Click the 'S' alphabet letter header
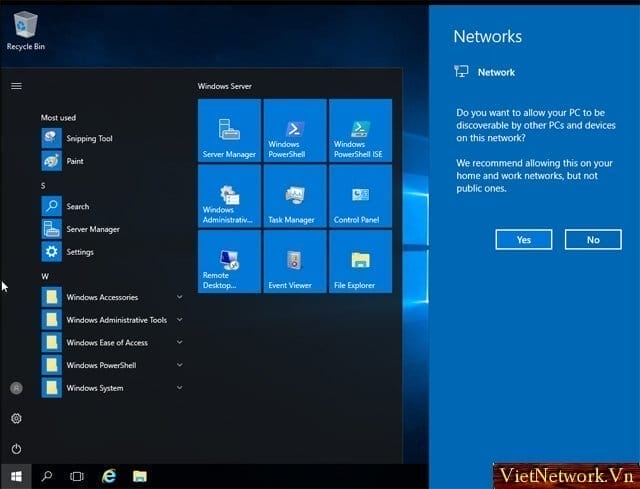The width and height of the screenshot is (640, 489). 43,186
